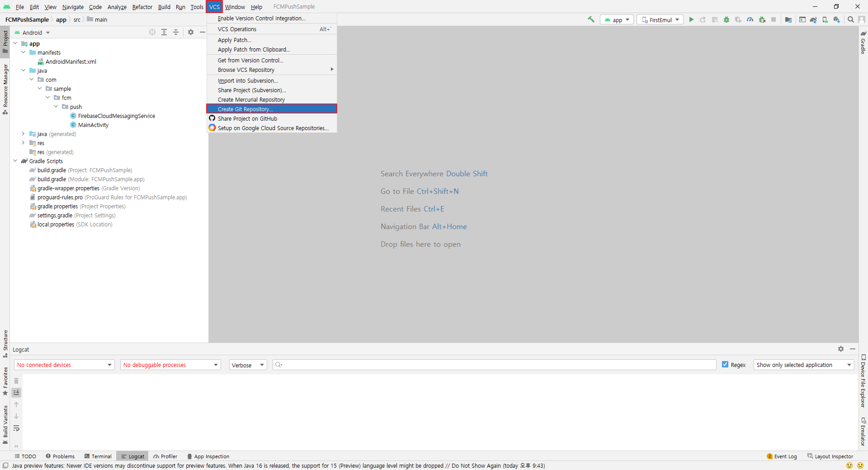Open the Event Log button

tap(782, 456)
